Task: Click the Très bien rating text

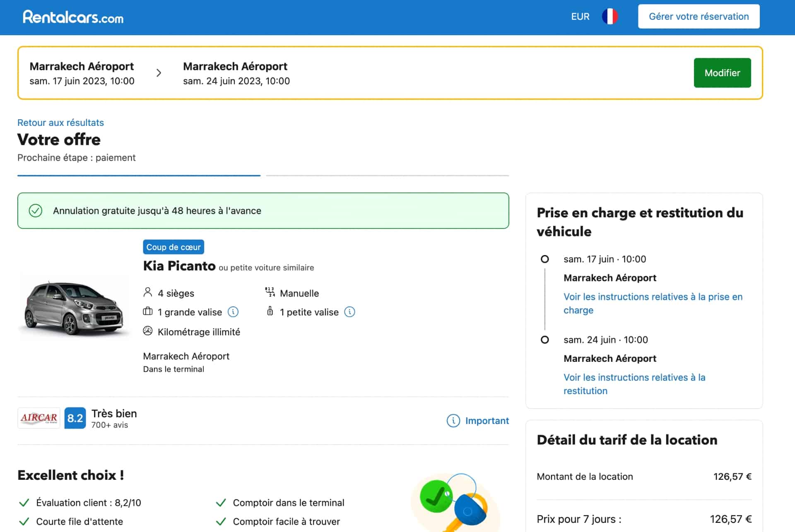Action: point(114,414)
